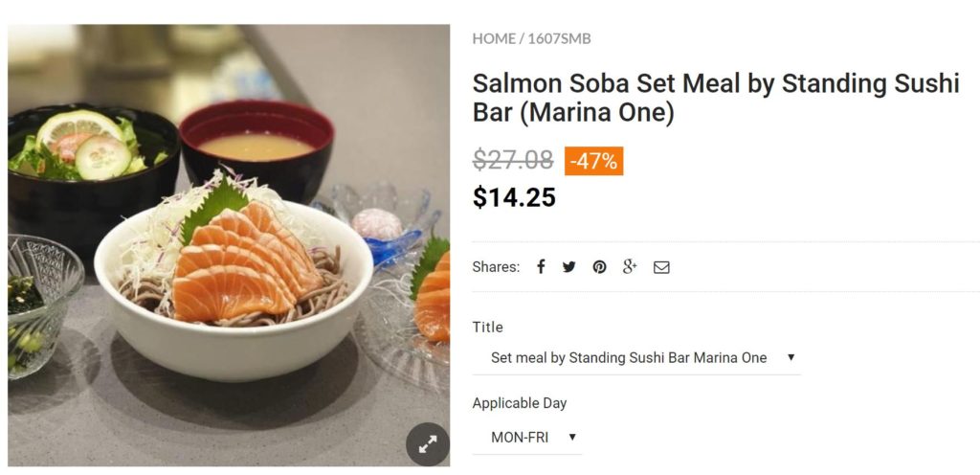
Task: Pin the product on Pinterest
Action: [x=599, y=267]
